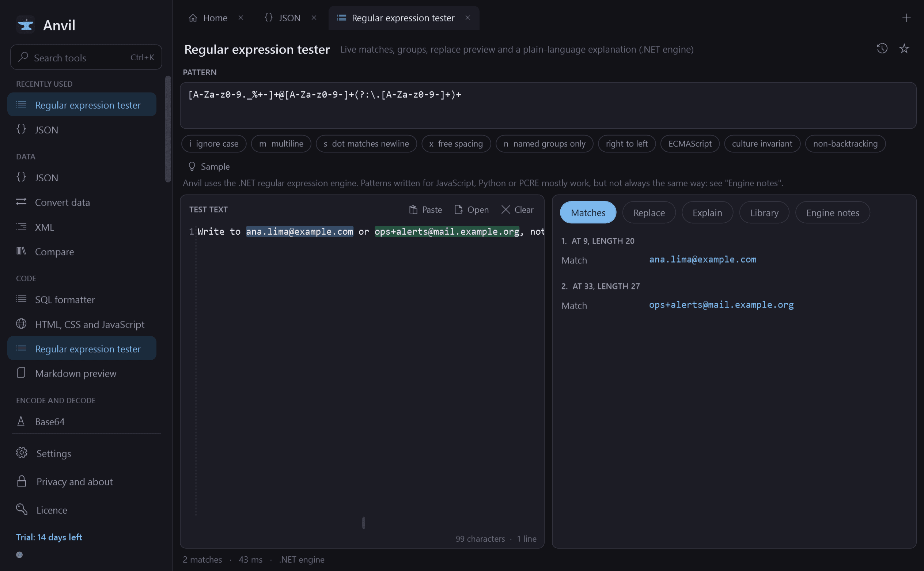The height and width of the screenshot is (571, 924).
Task: Clear the test text
Action: click(x=517, y=209)
